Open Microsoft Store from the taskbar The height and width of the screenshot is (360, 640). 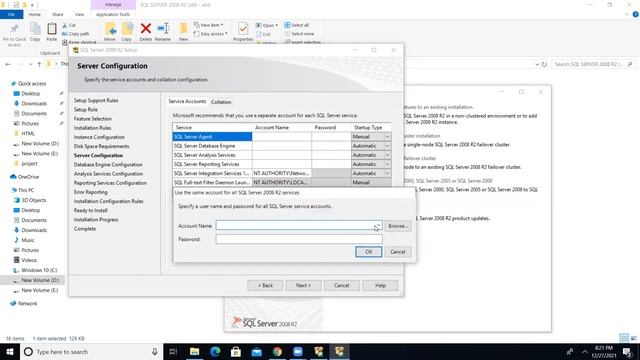pos(236,351)
